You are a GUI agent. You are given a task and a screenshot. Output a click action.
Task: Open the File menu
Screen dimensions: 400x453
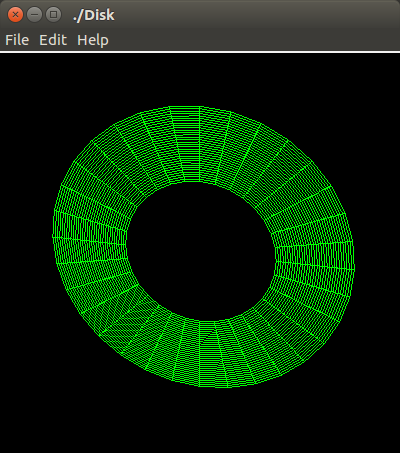click(17, 40)
